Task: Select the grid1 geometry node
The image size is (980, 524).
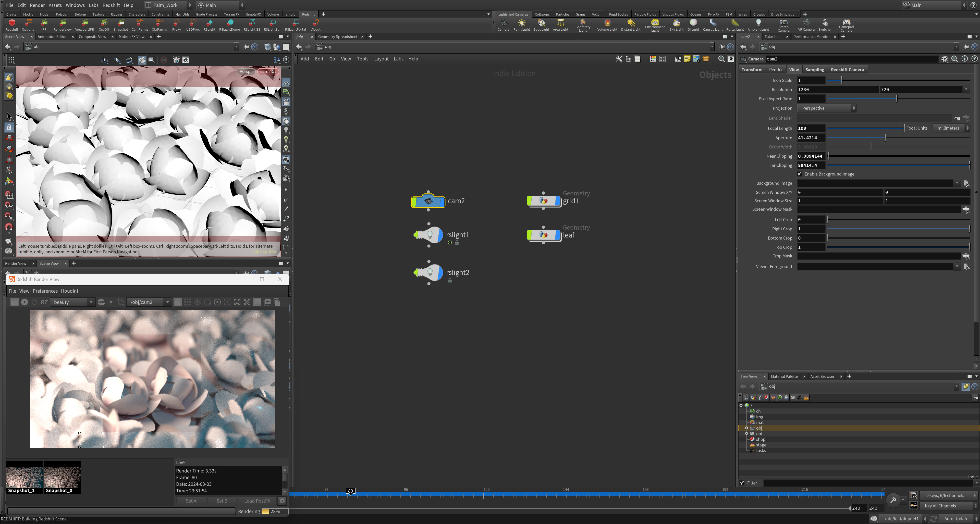Action: tap(543, 201)
